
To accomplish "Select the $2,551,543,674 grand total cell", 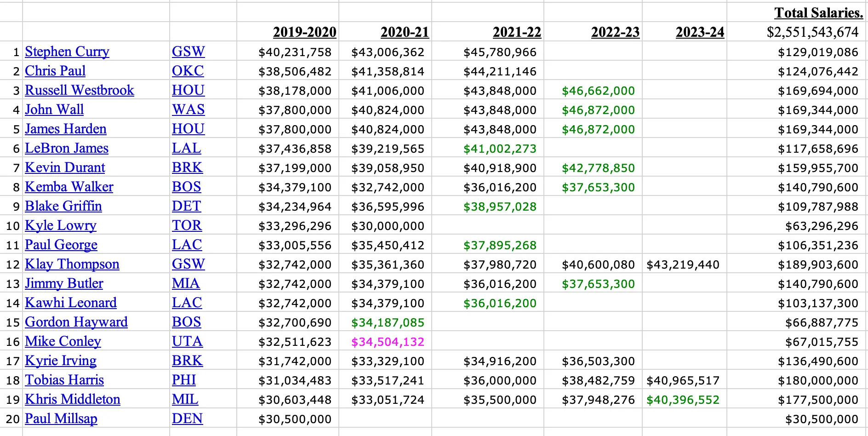I will 812,32.
